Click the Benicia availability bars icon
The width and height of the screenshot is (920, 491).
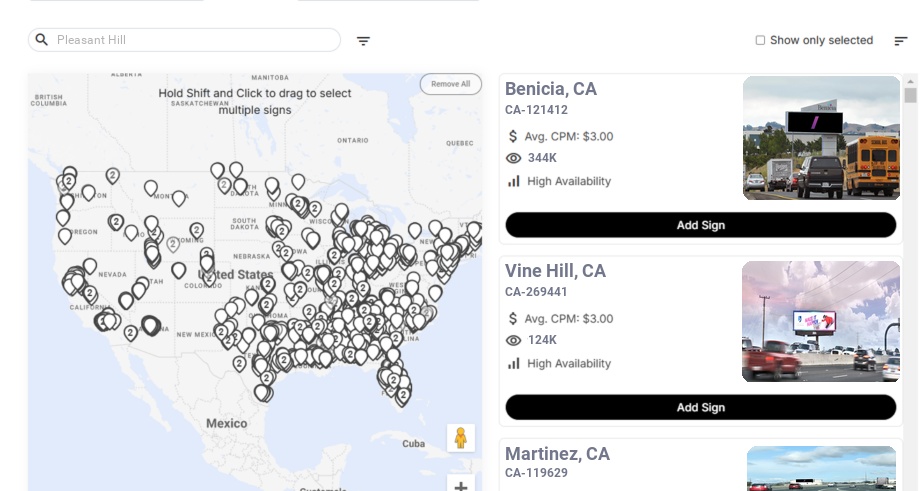pyautogui.click(x=514, y=181)
